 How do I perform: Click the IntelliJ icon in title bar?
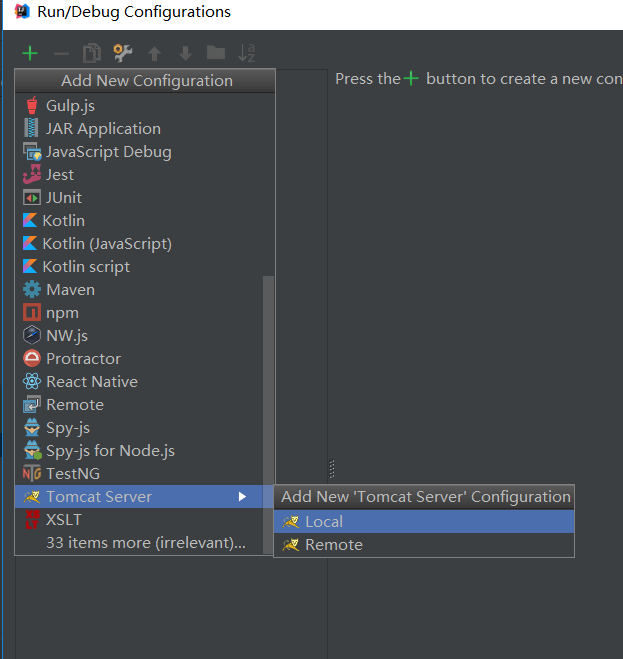click(22, 11)
